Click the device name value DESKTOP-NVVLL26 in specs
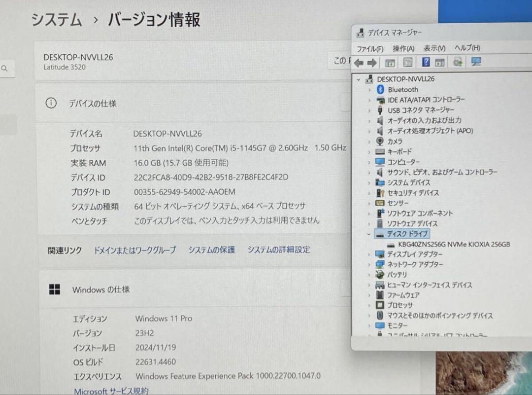 pos(167,134)
